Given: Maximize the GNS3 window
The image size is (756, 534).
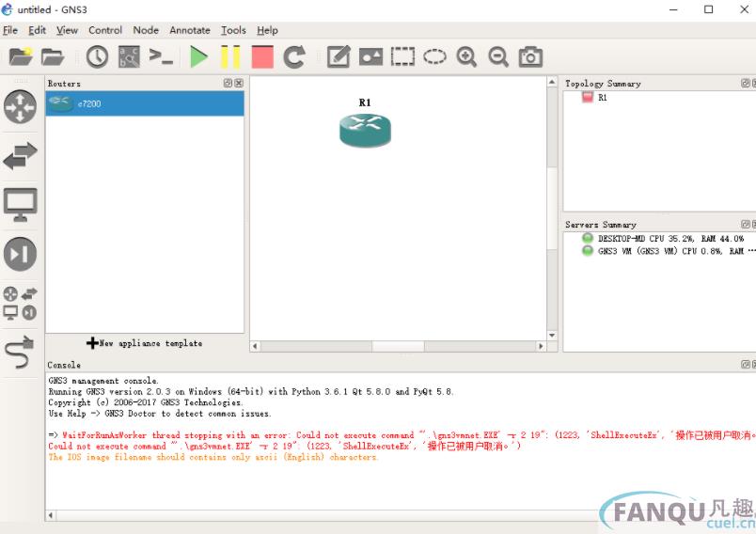Looking at the screenshot, I should 709,9.
